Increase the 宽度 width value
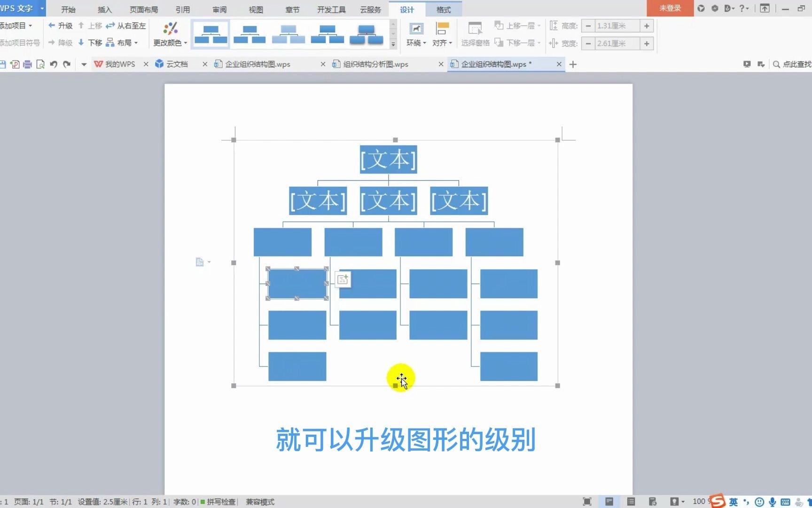 [647, 43]
